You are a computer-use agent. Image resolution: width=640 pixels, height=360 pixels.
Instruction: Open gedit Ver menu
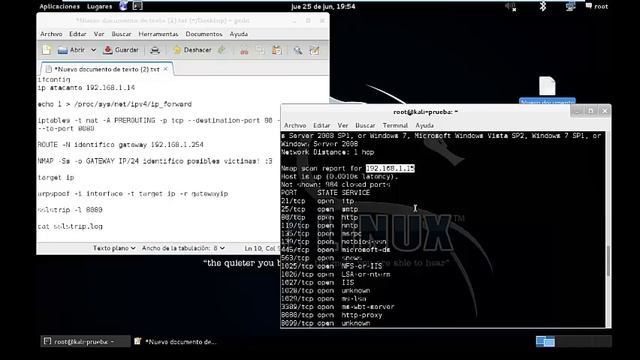tap(99, 34)
